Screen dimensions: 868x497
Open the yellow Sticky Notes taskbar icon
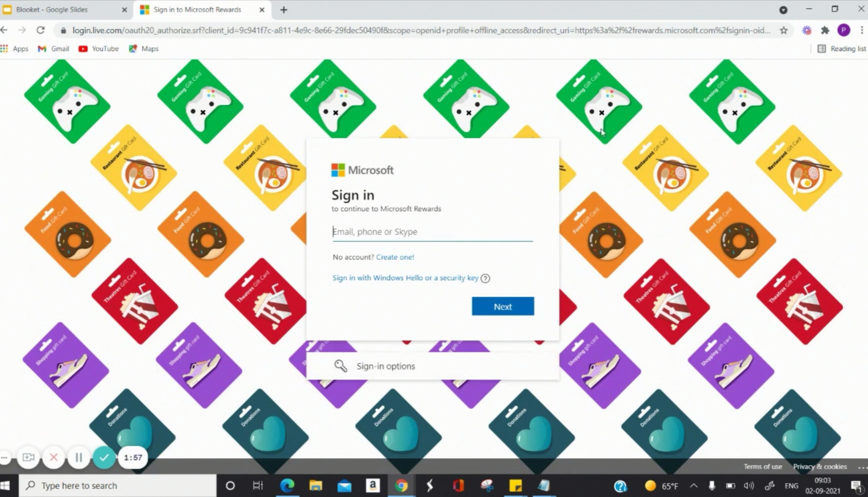click(515, 485)
